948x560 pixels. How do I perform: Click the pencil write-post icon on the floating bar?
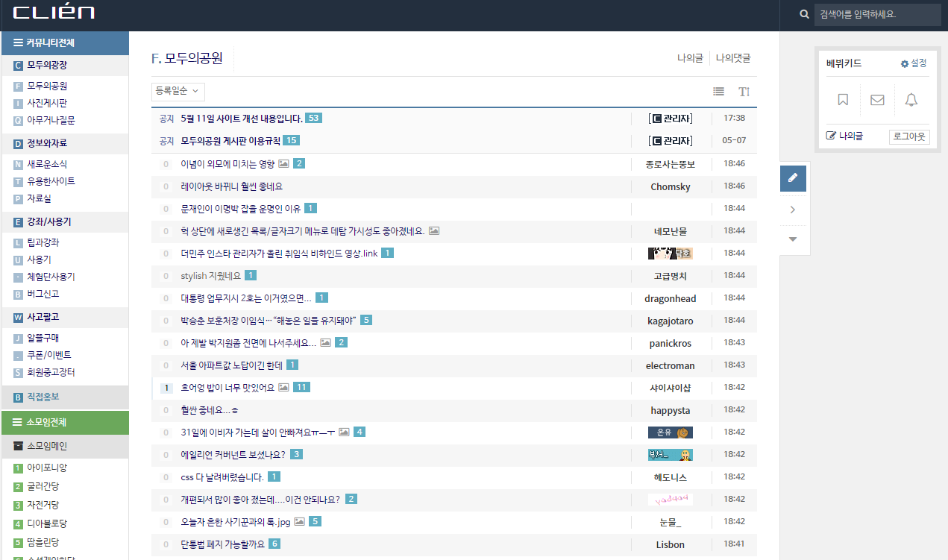(x=793, y=178)
